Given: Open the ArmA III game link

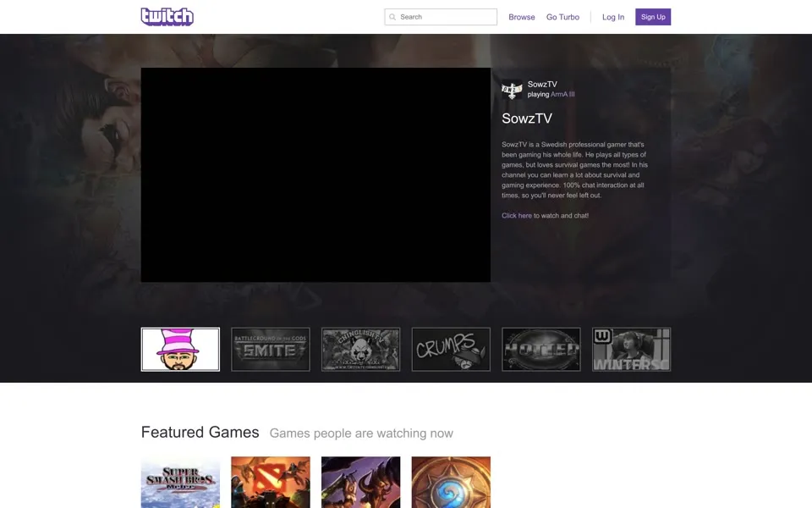Looking at the screenshot, I should coord(562,94).
